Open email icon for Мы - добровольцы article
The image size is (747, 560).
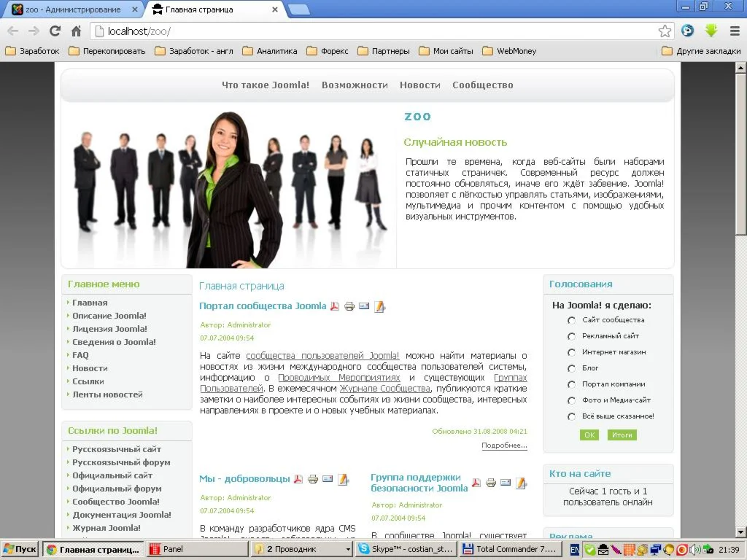328,478
